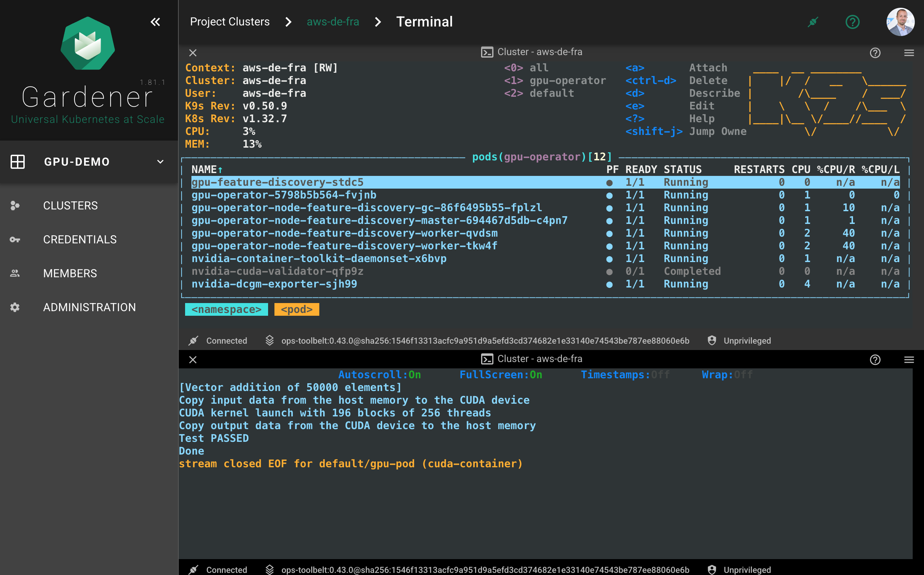
Task: Click <2> default namespace shortcut
Action: point(539,94)
